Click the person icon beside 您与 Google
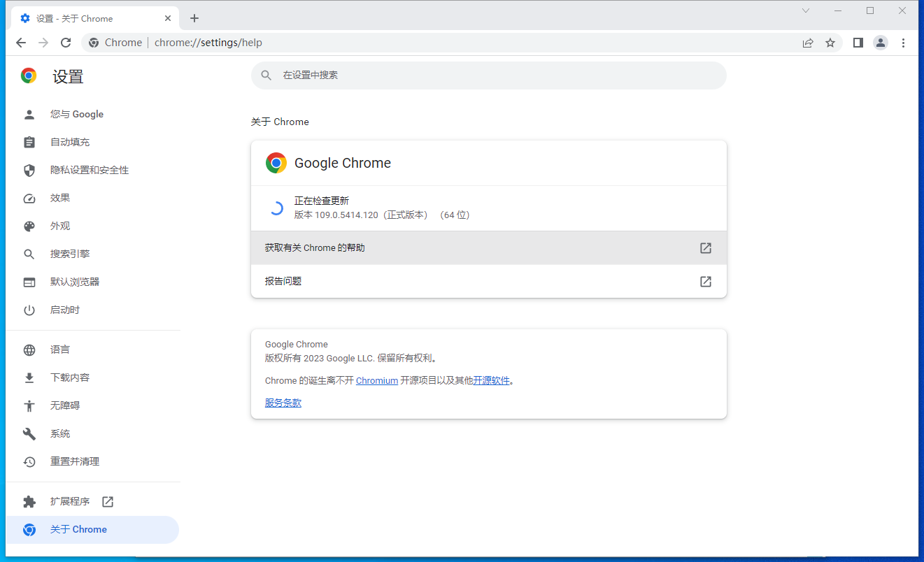Viewport: 924px width, 562px height. (x=29, y=114)
